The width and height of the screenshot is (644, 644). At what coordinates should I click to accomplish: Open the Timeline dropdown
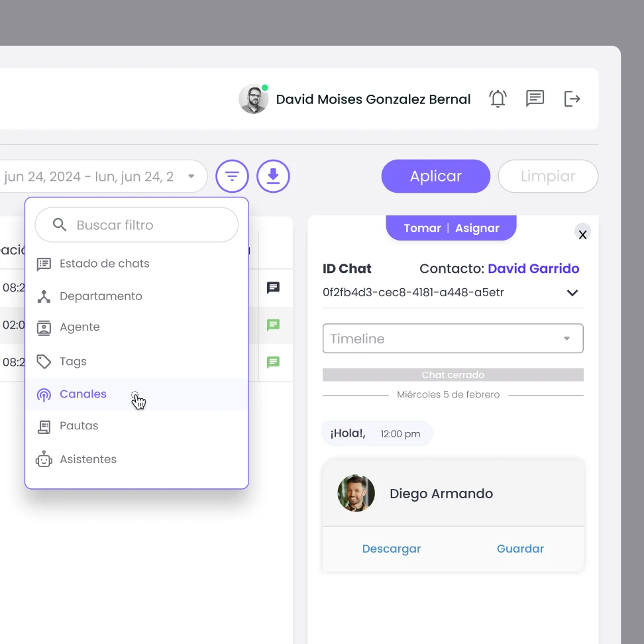(x=453, y=339)
